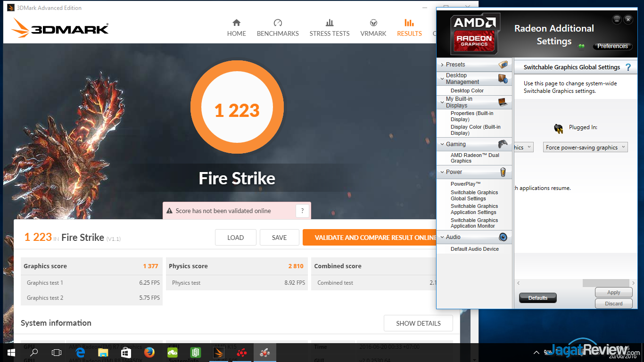Open the Windows Store taskbar icon
The width and height of the screenshot is (644, 362).
[126, 352]
